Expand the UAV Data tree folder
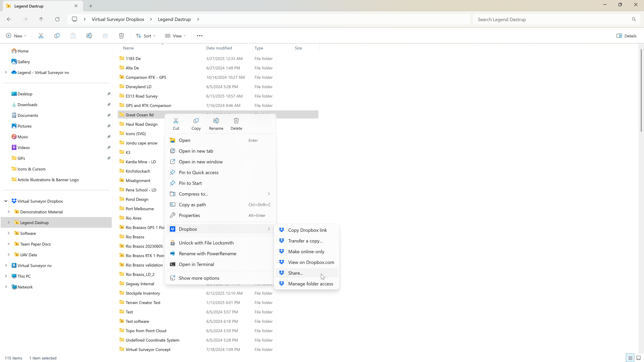 pyautogui.click(x=9, y=255)
